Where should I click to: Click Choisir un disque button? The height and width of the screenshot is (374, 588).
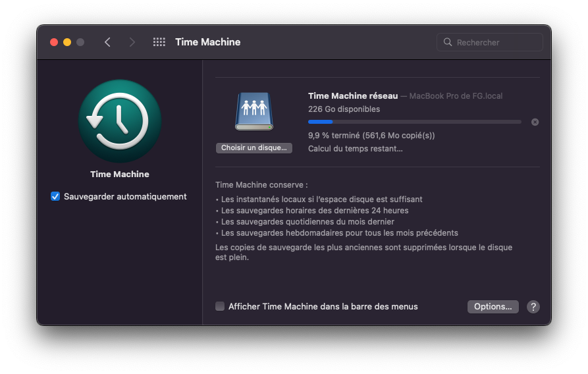254,147
